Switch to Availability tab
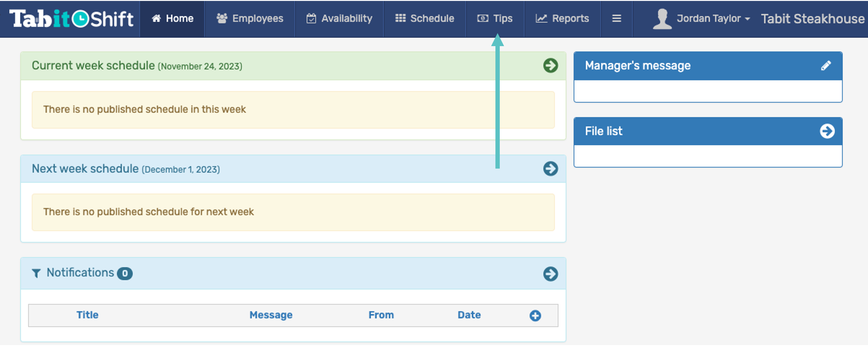 click(339, 18)
